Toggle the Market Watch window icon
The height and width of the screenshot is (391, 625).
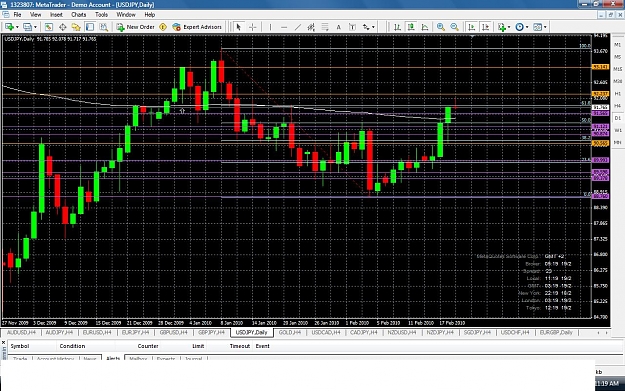(x=49, y=27)
